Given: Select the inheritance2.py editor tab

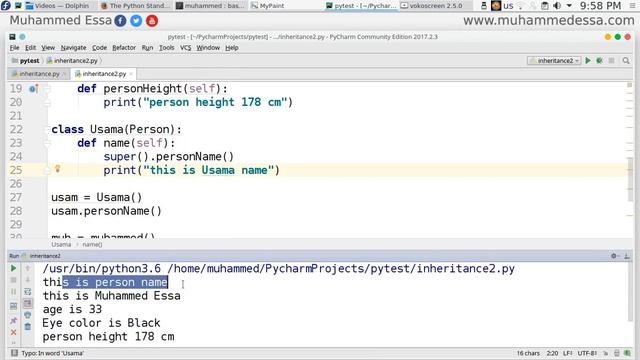Looking at the screenshot, I should [104, 74].
